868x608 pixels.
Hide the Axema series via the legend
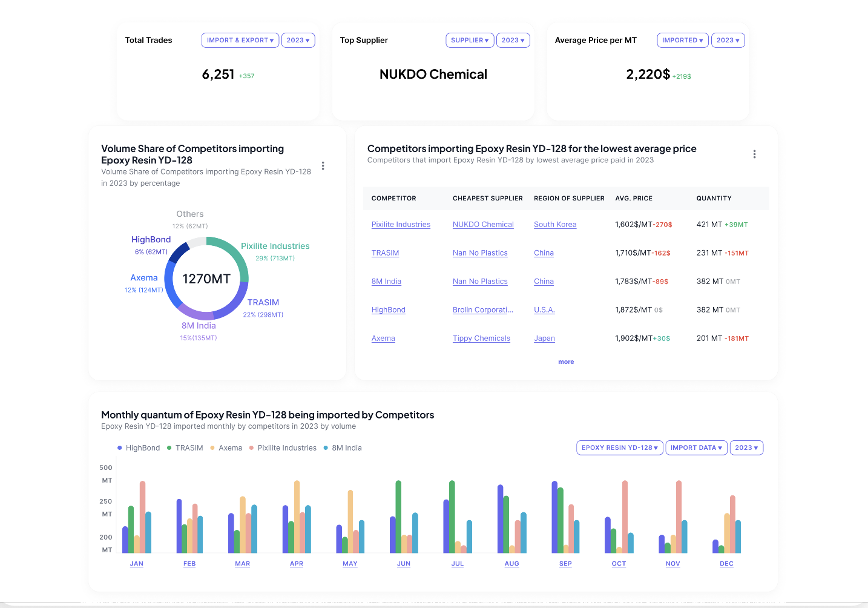tap(225, 448)
